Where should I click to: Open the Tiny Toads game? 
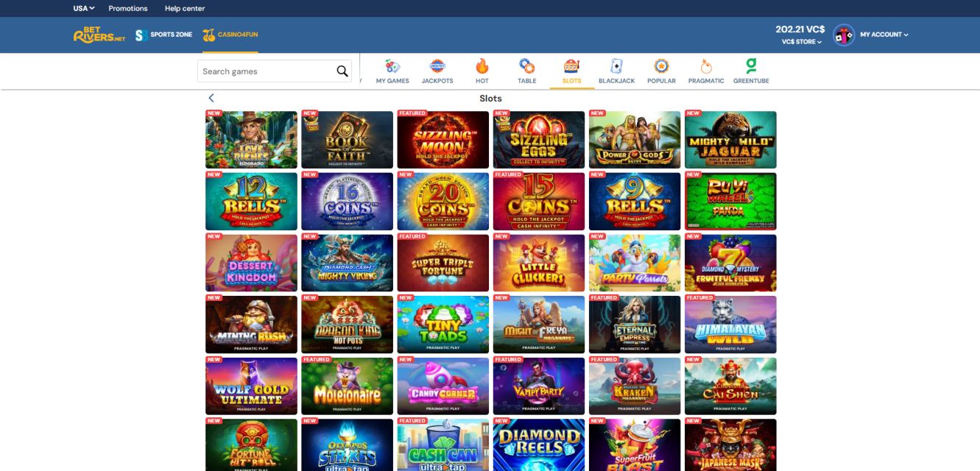point(443,325)
